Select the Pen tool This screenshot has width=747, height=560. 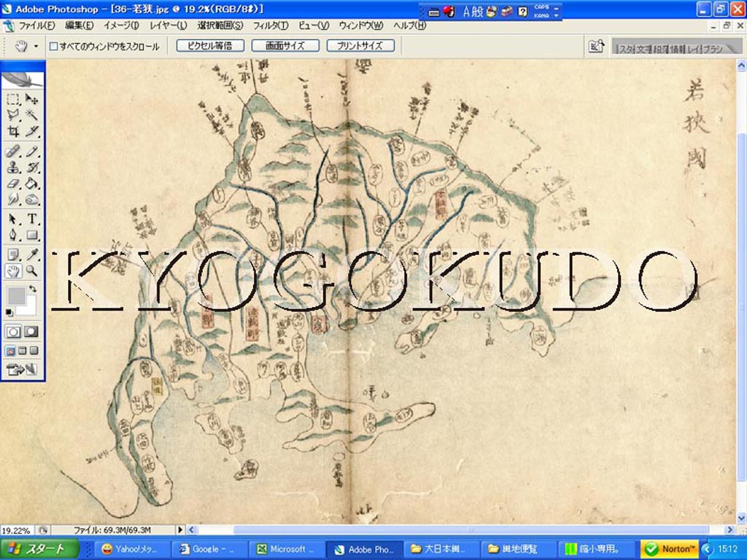[13, 235]
